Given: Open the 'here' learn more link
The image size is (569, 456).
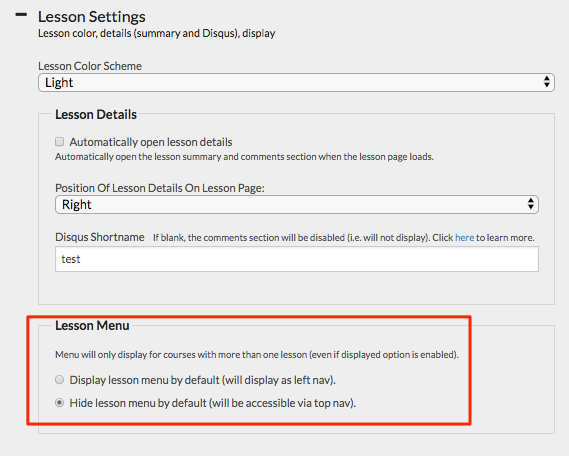Looking at the screenshot, I should click(x=464, y=238).
